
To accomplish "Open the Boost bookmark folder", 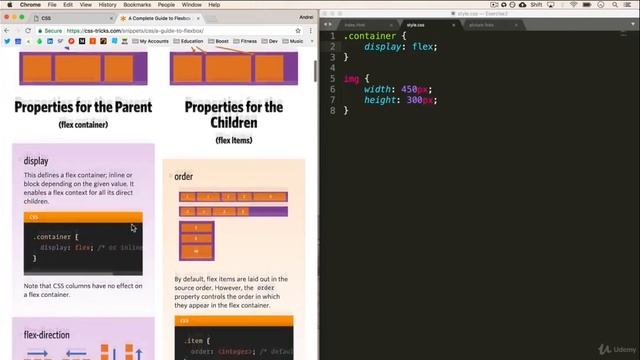I will click(x=218, y=41).
